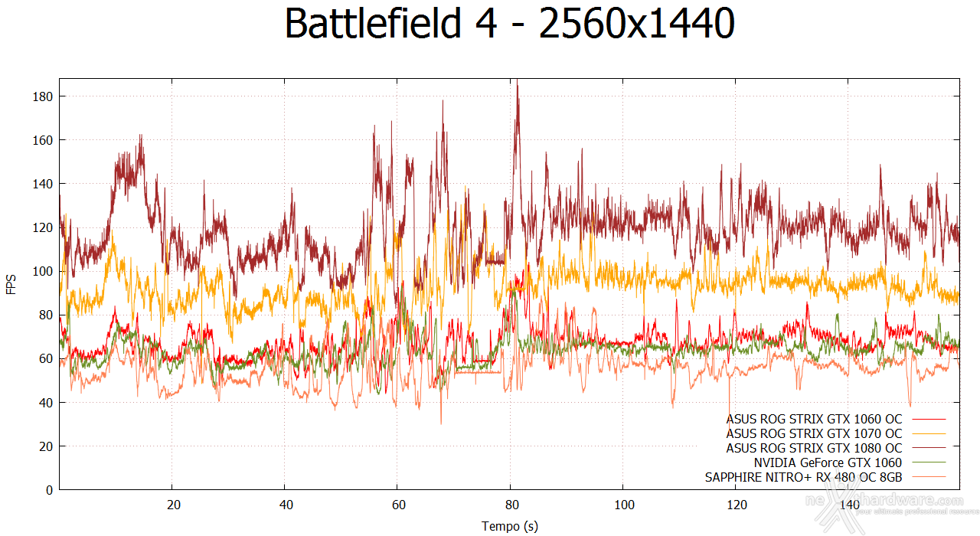The height and width of the screenshot is (536, 980).
Task: Click the y-axis tick label '40'
Action: (45, 402)
